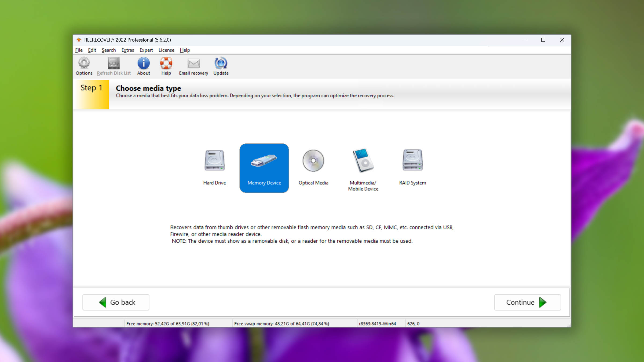Screen dimensions: 644x362
Task: Click the Update globe icon
Action: 221,66
